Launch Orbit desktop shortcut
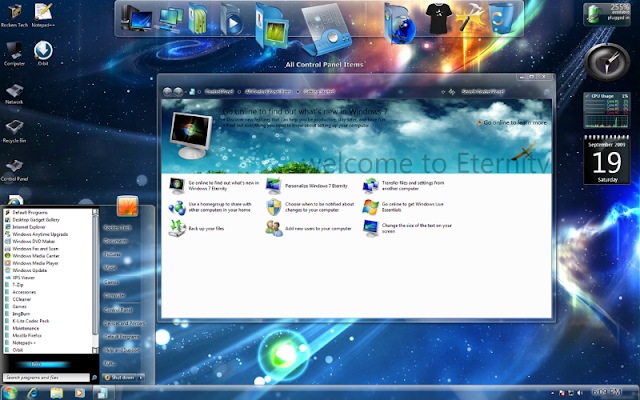640x400 pixels. [x=43, y=53]
